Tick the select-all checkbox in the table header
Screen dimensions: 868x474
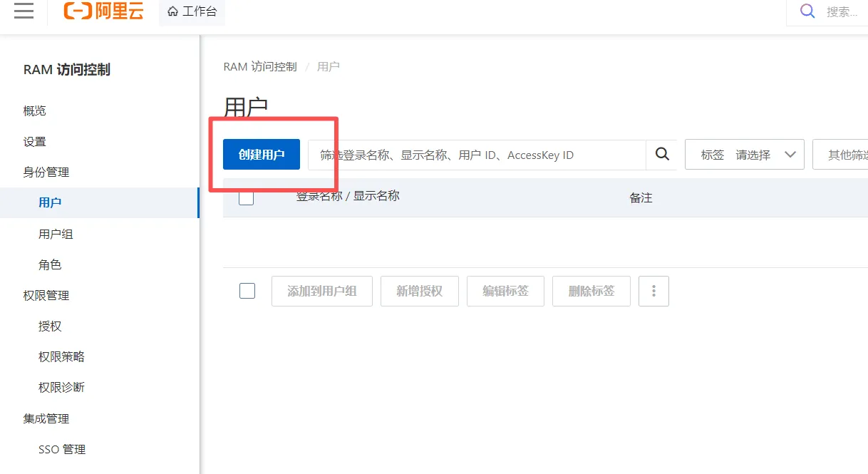(247, 197)
